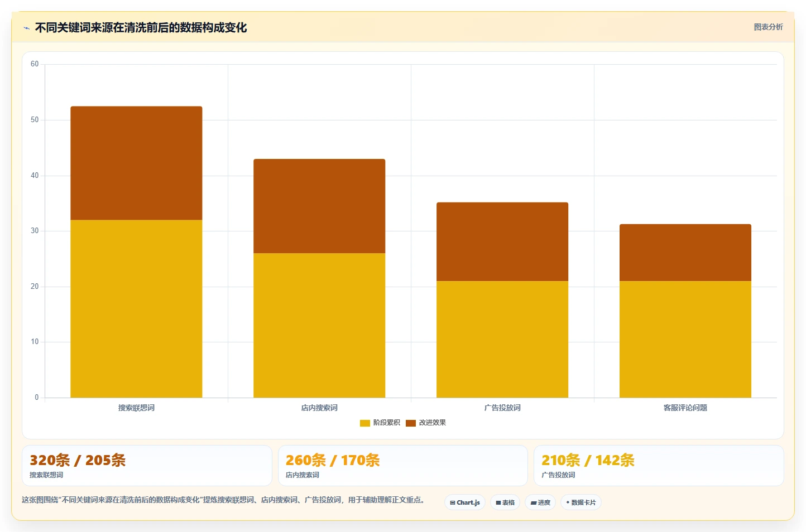Click the brown bar segment for 店内搜索词
Screen dimensions: 806x532
pos(319,206)
